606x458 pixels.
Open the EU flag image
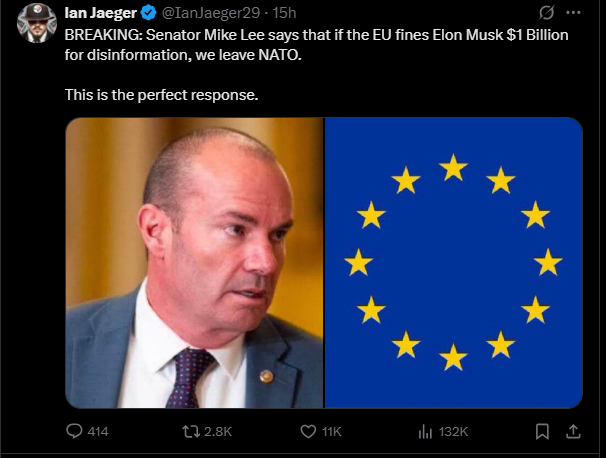(454, 262)
